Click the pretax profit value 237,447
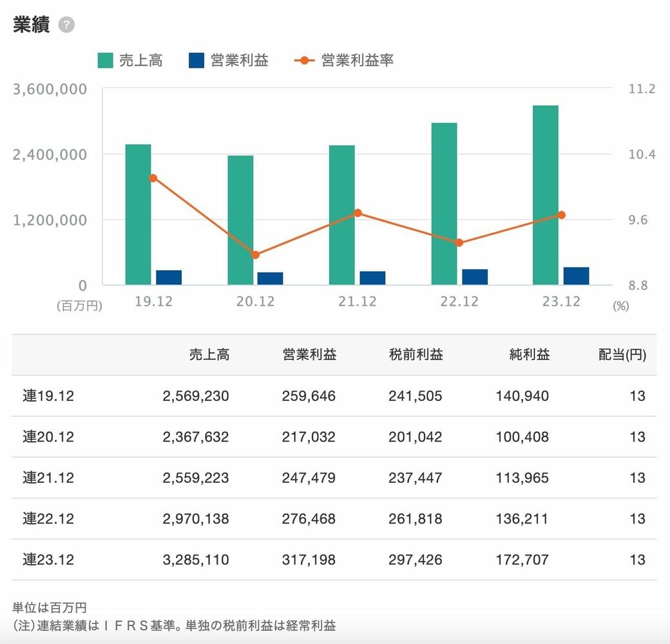Image resolution: width=670 pixels, height=644 pixels. (416, 478)
